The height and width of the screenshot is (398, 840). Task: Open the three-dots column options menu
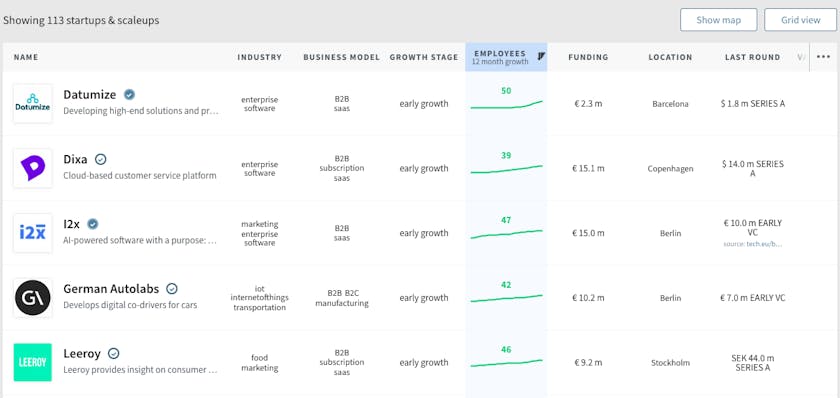coord(823,57)
